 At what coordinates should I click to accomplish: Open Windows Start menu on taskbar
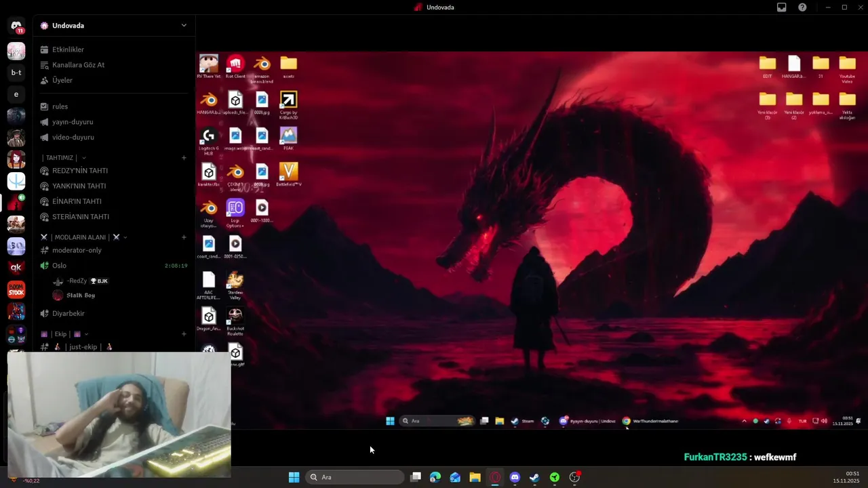(x=294, y=477)
